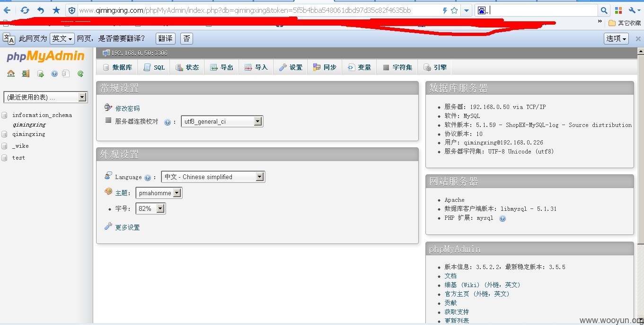This screenshot has width=644, height=325.
Task: Reload the page with browser refresh icon
Action: [x=25, y=10]
